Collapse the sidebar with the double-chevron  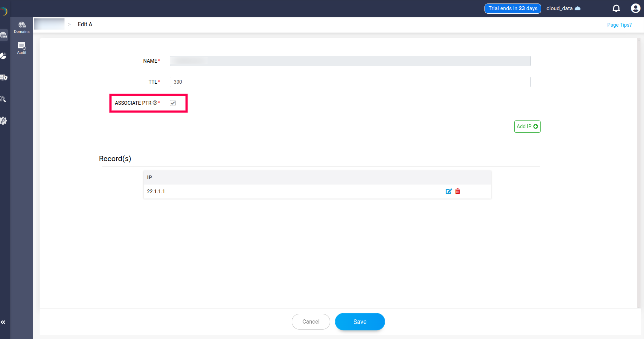[x=3, y=322]
